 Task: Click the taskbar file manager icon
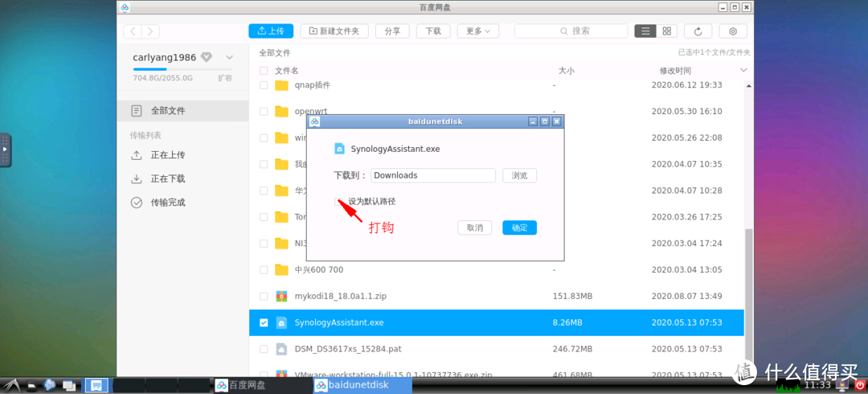click(x=31, y=385)
